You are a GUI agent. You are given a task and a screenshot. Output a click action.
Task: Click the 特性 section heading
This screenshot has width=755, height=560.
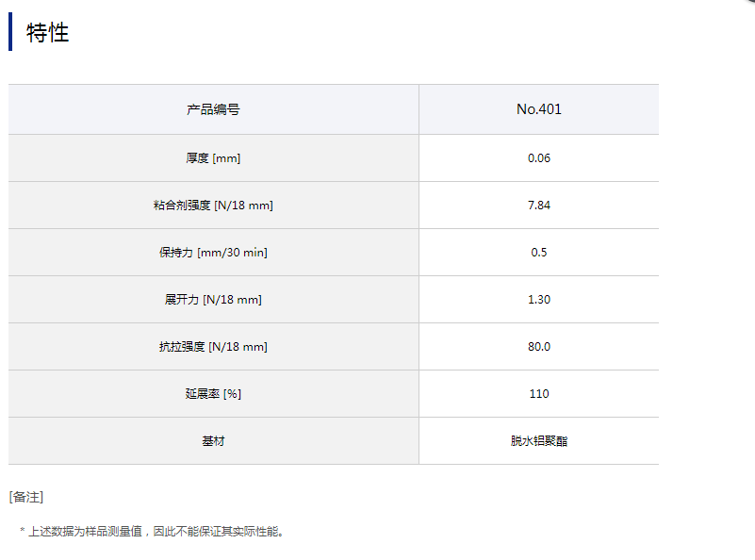pyautogui.click(x=47, y=33)
